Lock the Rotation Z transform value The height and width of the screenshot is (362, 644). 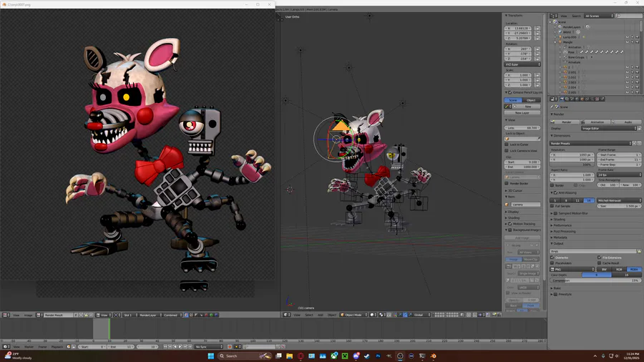(x=537, y=59)
